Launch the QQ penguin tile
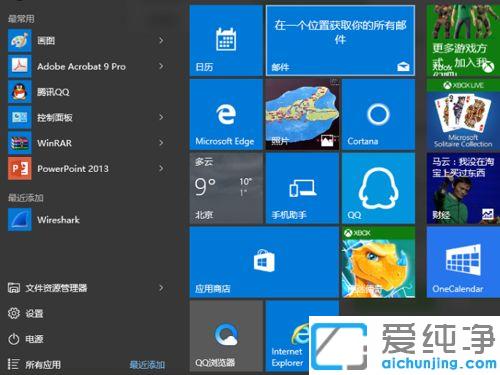The height and width of the screenshot is (375, 500). 378,188
